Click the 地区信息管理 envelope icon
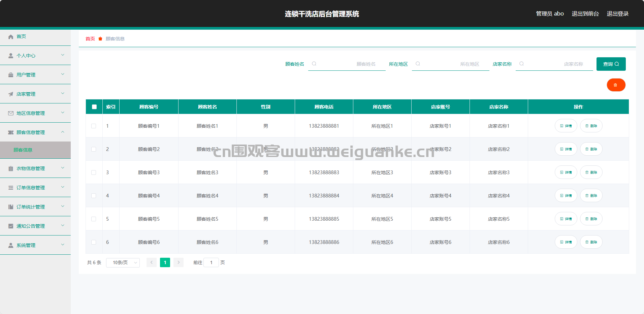644x314 pixels. 11,114
